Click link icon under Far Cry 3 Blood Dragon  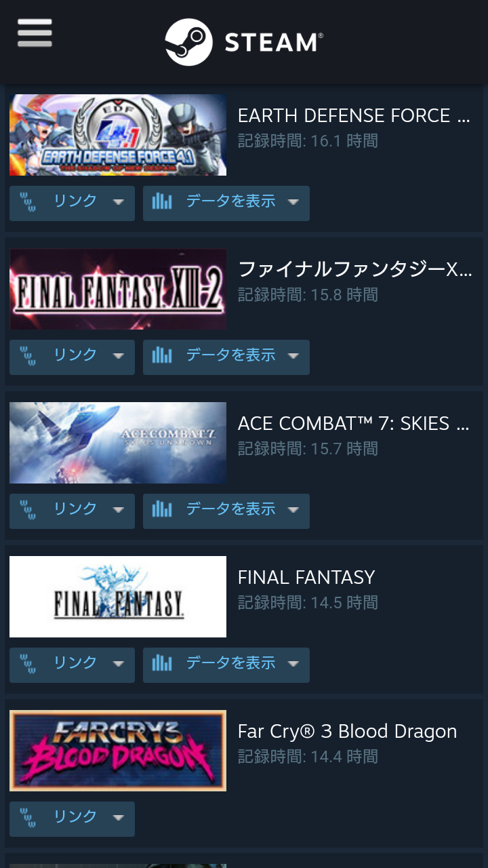click(28, 817)
